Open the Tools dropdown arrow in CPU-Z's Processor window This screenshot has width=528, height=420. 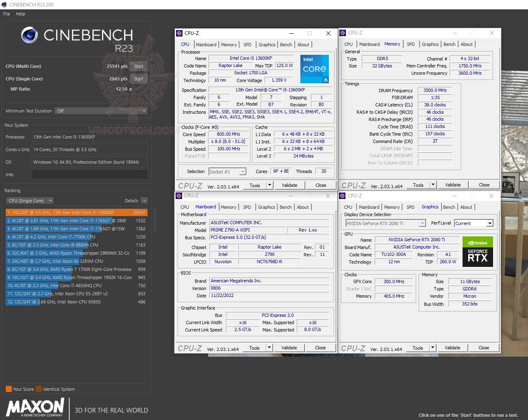[269, 185]
